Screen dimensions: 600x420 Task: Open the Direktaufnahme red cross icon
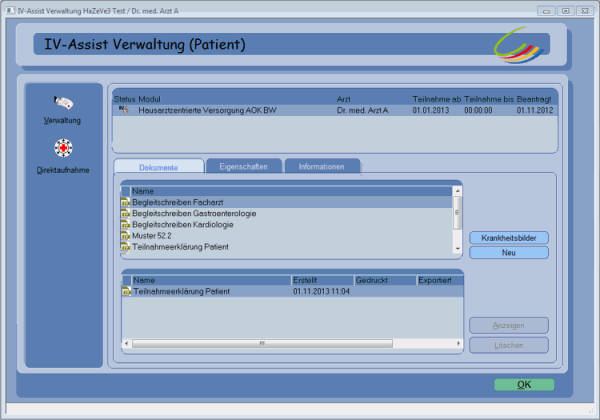pos(63,148)
